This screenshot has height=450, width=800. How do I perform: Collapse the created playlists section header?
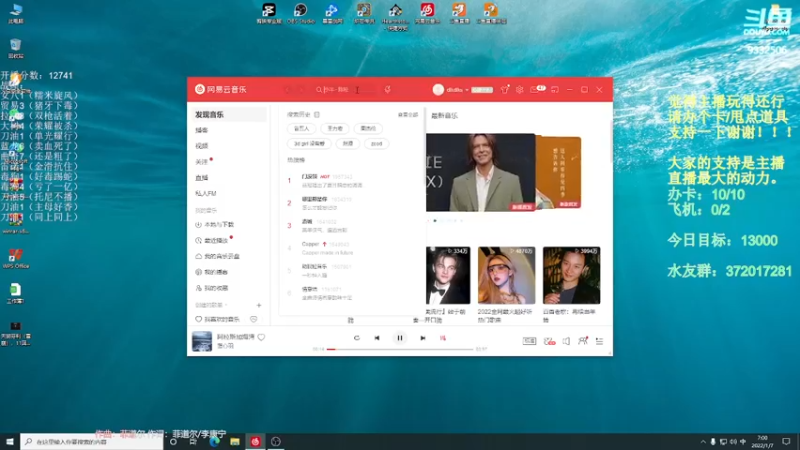point(211,305)
